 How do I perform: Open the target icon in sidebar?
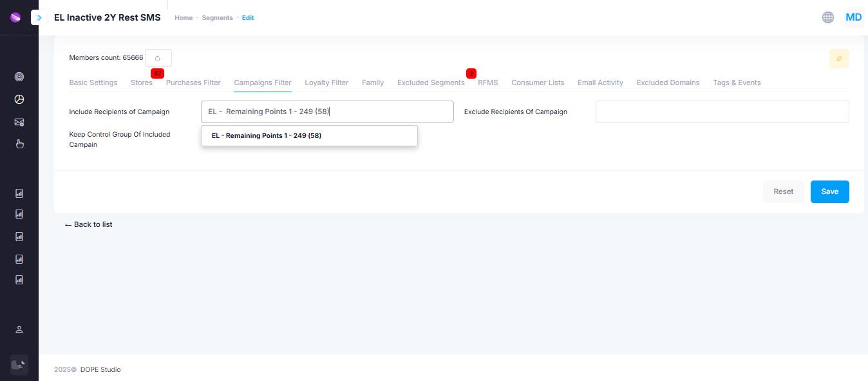[x=19, y=77]
